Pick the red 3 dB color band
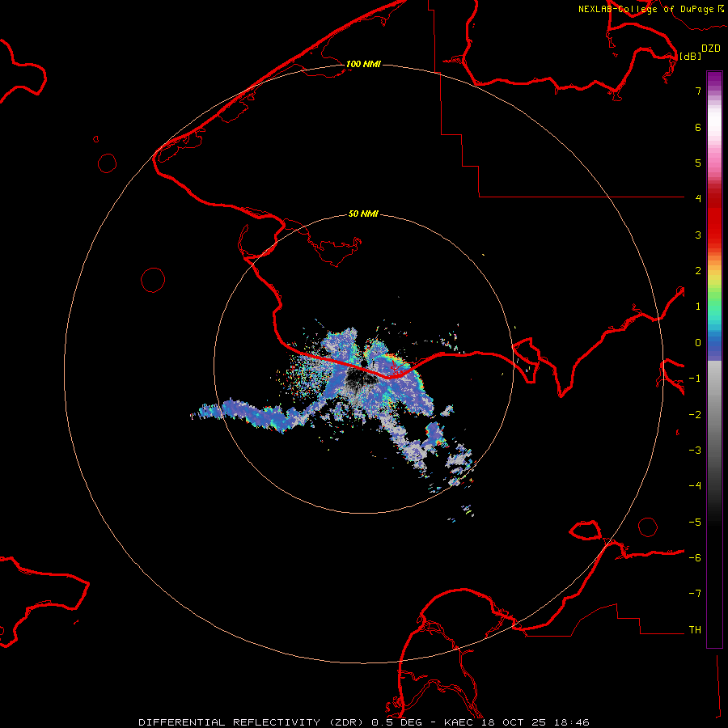The height and width of the screenshot is (728, 728). coord(714,227)
